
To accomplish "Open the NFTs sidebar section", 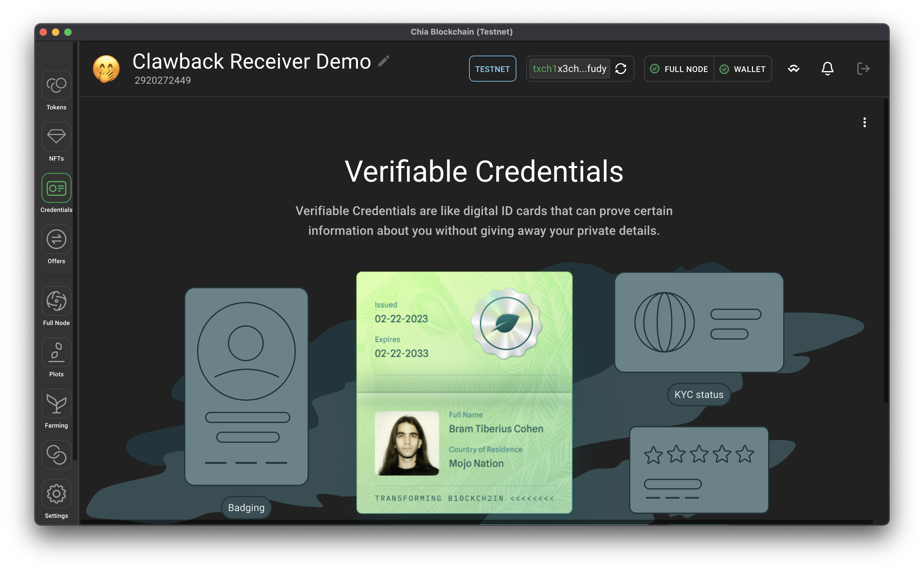I will (x=56, y=137).
